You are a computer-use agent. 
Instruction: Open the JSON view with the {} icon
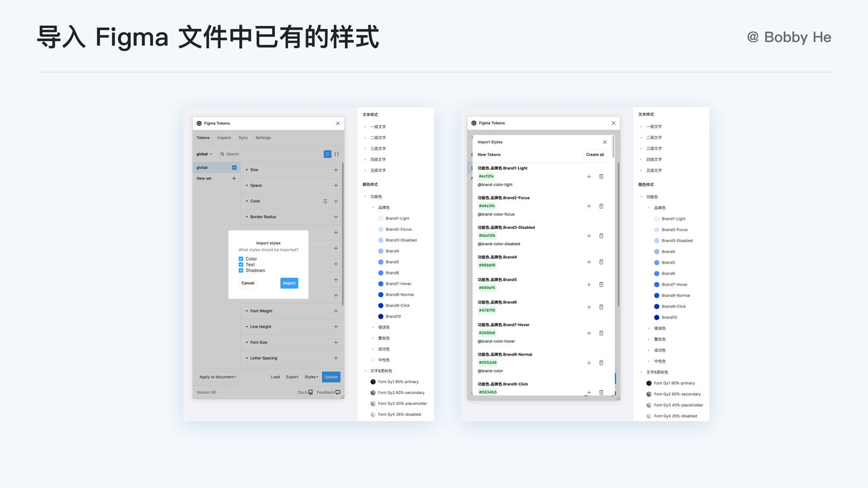(x=336, y=154)
